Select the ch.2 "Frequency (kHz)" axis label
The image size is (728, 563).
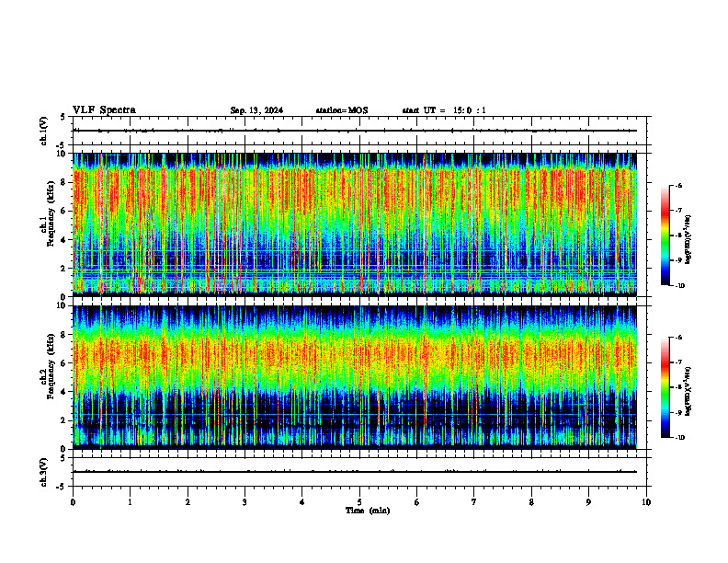[x=51, y=366]
